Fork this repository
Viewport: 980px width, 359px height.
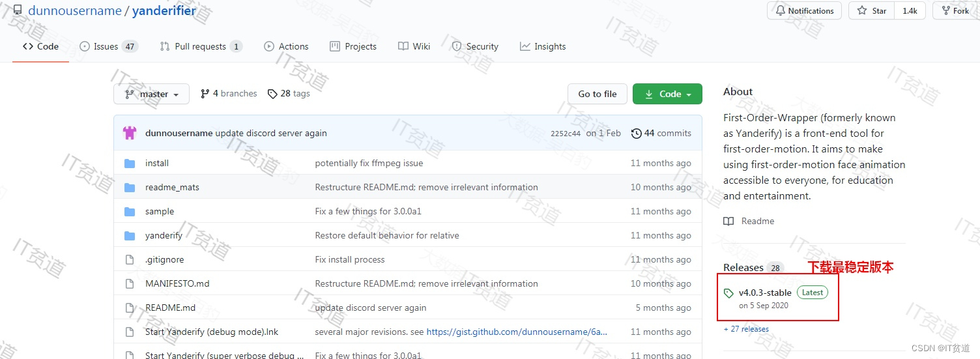coord(957,10)
